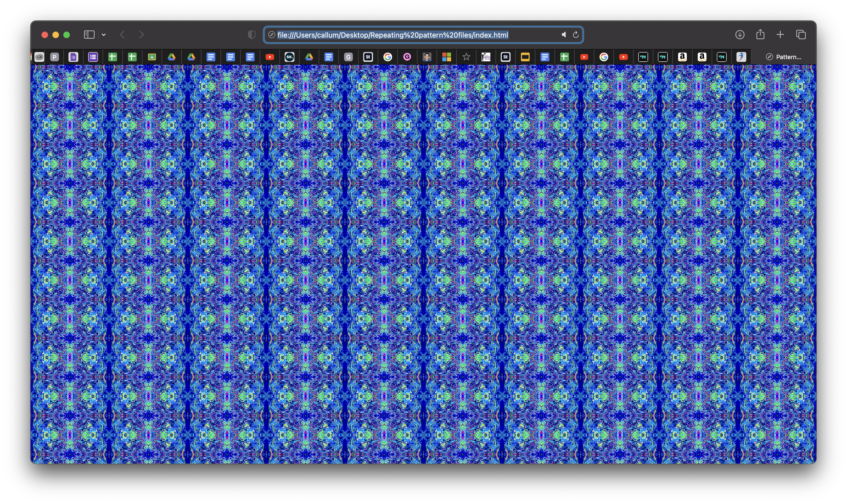The width and height of the screenshot is (847, 504).
Task: Open the YouTube bookmark
Action: [x=270, y=57]
